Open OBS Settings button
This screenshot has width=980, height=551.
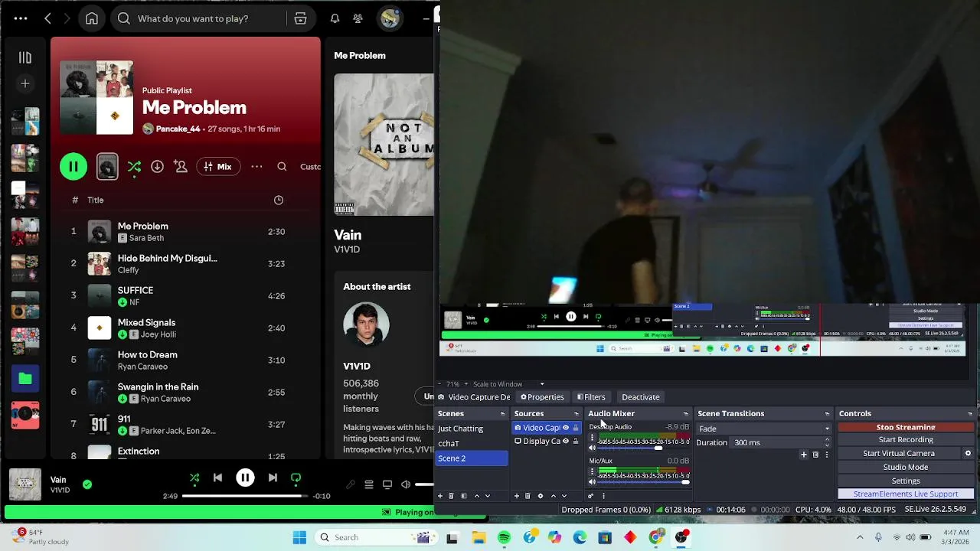tap(906, 481)
